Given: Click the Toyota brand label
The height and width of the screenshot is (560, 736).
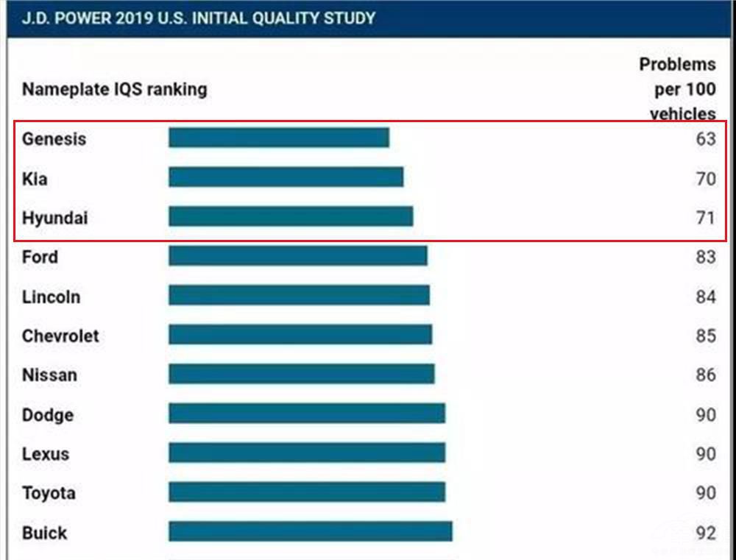Looking at the screenshot, I should click(x=49, y=492).
